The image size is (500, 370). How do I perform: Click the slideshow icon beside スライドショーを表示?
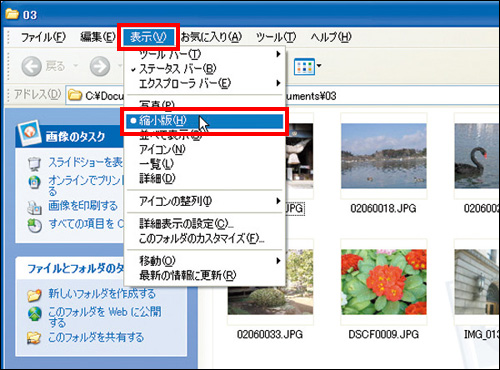click(34, 164)
